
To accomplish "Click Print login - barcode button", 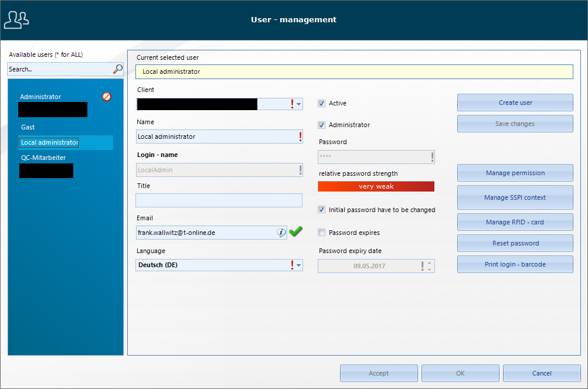I will pos(515,264).
